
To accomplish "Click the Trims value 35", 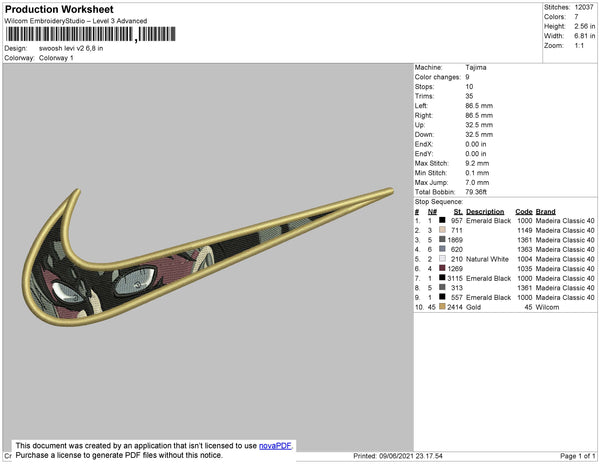I will (469, 96).
